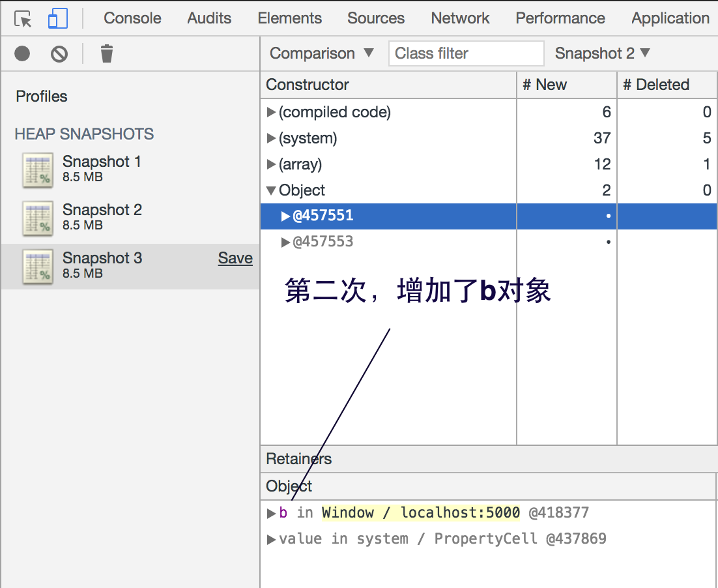Viewport: 718px width, 588px height.
Task: Switch to the Sources tab
Action: [376, 18]
